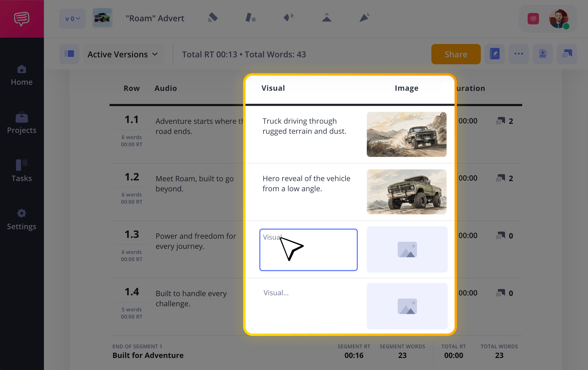Select row number 1.4
588x370 pixels.
132,292
